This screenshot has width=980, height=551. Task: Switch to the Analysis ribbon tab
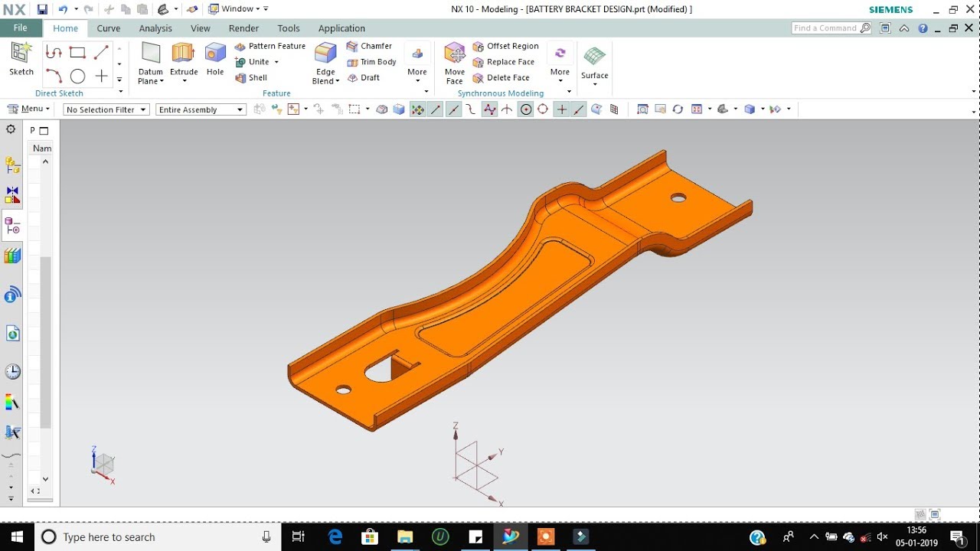click(x=155, y=28)
